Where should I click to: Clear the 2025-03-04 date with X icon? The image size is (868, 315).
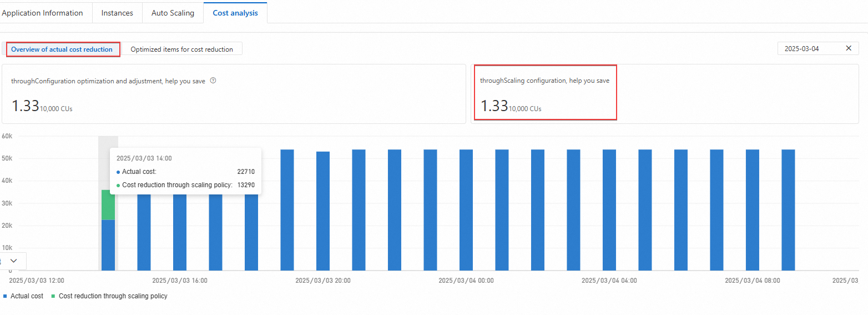point(848,48)
